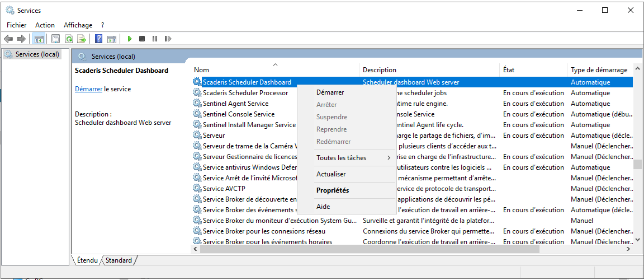
Task: Click gear icon of Service Broker pour les connexions réseau
Action: click(x=197, y=231)
